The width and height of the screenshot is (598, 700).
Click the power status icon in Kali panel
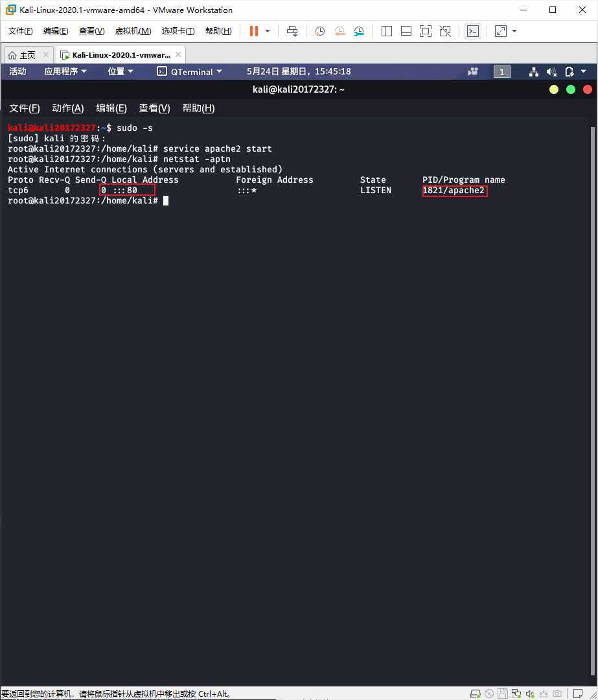[x=569, y=72]
